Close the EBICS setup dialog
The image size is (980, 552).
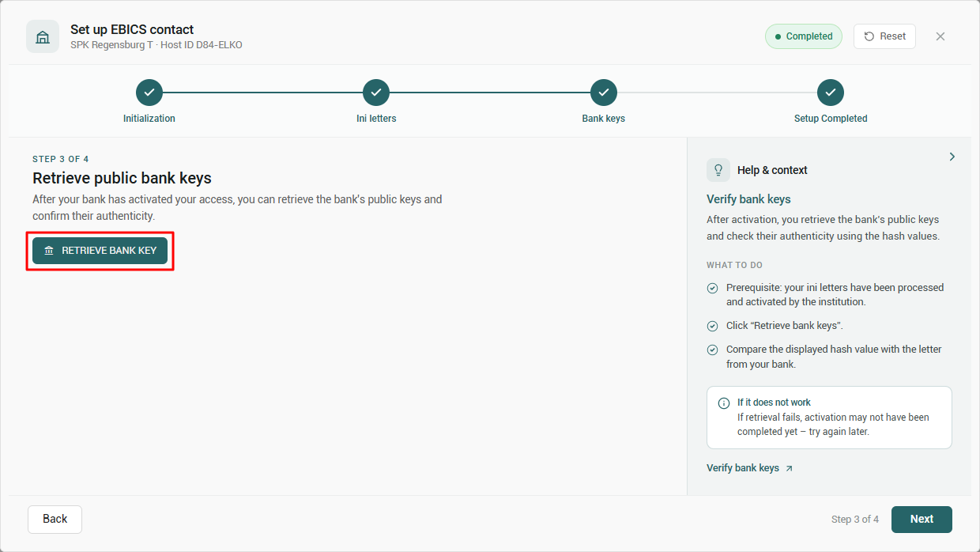point(940,36)
